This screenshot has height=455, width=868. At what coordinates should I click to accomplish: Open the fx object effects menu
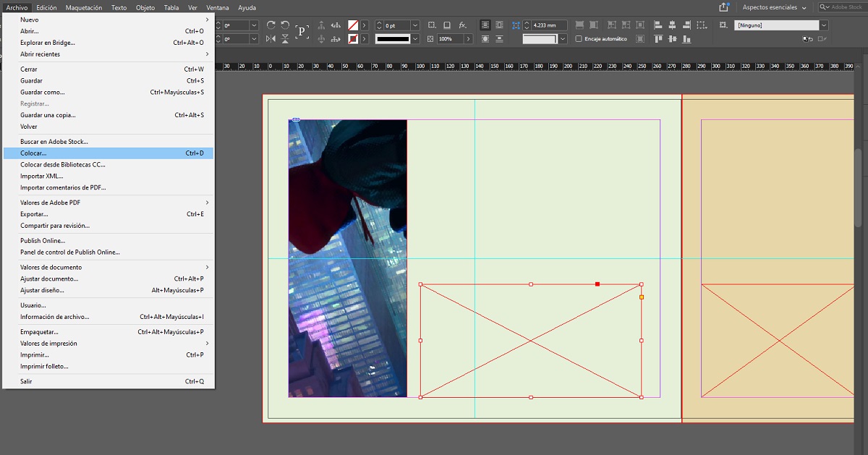[463, 25]
